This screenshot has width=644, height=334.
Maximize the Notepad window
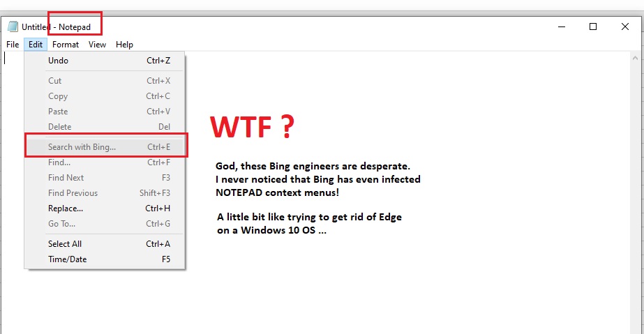pyautogui.click(x=592, y=26)
